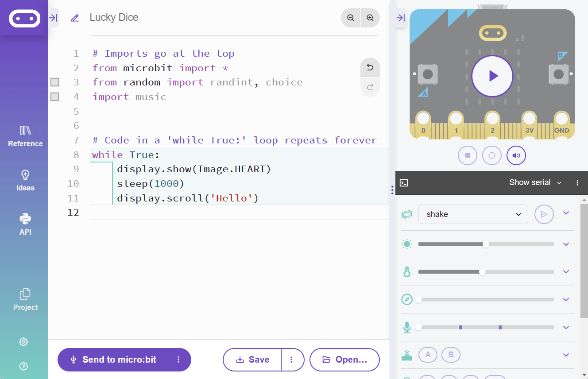Click 'Image.HEART' in line 9
Screen dimensions: 588x379
click(x=231, y=169)
